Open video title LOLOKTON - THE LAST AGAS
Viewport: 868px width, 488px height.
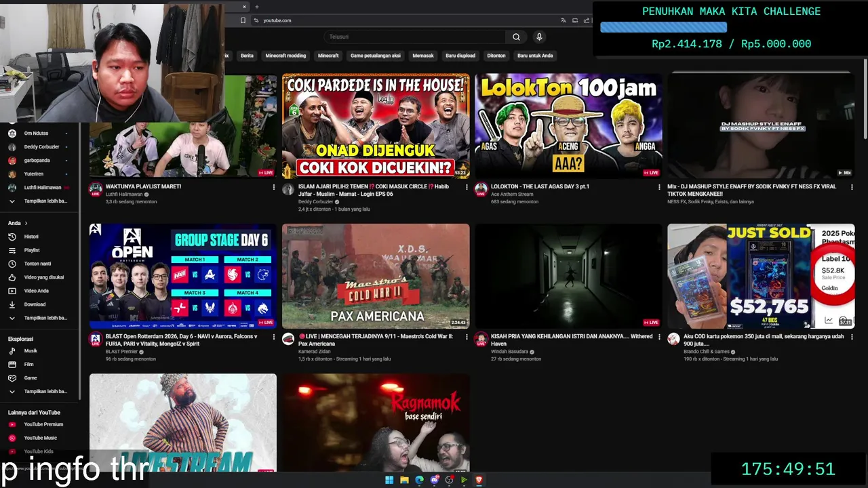click(540, 186)
